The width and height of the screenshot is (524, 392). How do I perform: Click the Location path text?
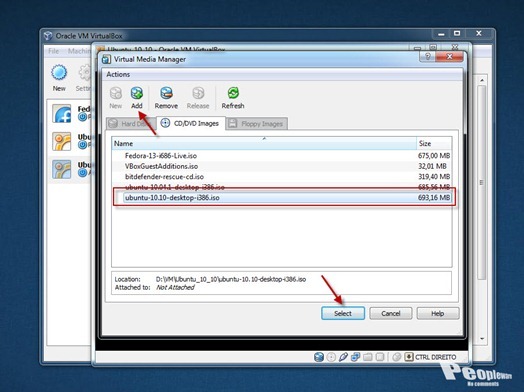(231, 279)
